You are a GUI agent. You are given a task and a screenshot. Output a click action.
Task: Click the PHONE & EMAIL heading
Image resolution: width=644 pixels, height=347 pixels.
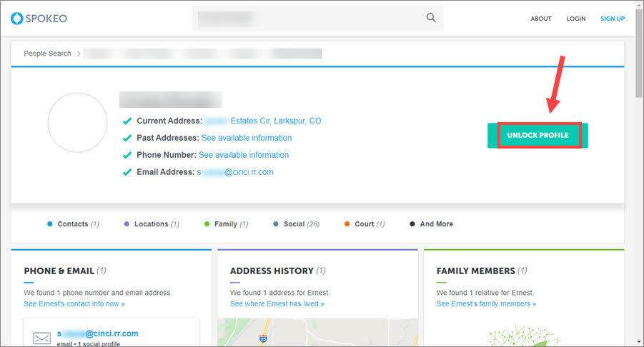tap(59, 271)
